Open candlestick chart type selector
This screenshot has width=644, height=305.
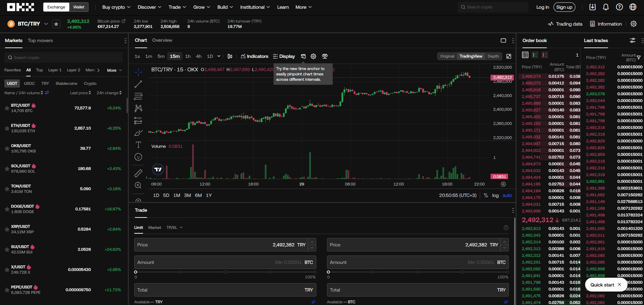click(230, 56)
